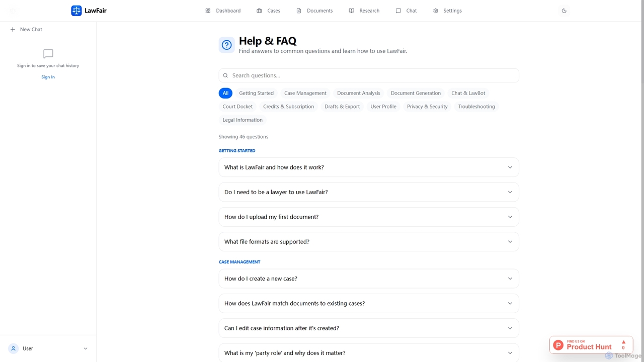Open the Research menu item
This screenshot has width=644, height=362.
[x=364, y=11]
